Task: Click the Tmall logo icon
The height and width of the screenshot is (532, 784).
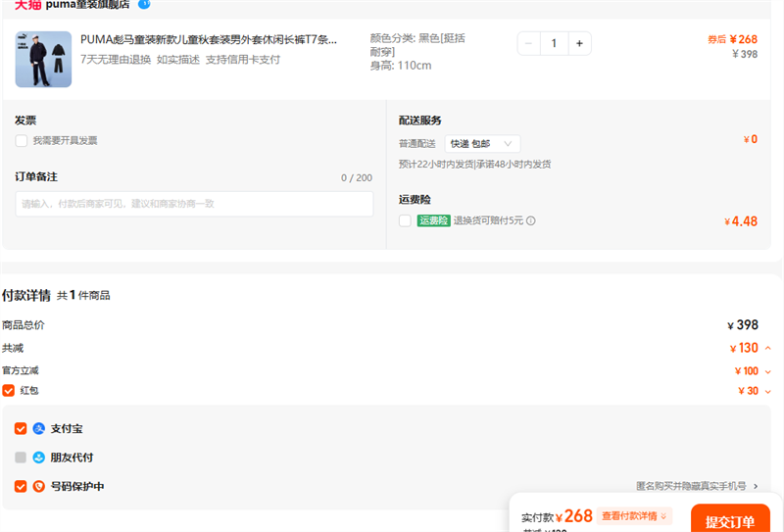Action: (x=27, y=5)
